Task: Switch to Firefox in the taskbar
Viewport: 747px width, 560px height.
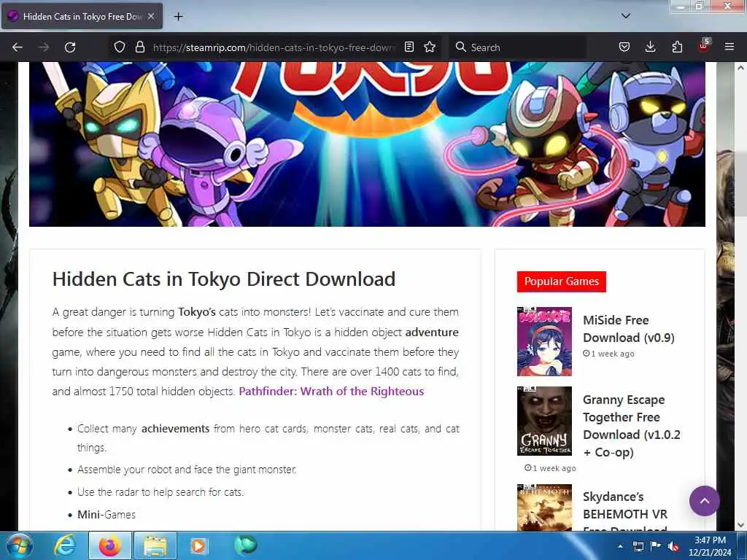Action: pyautogui.click(x=109, y=545)
